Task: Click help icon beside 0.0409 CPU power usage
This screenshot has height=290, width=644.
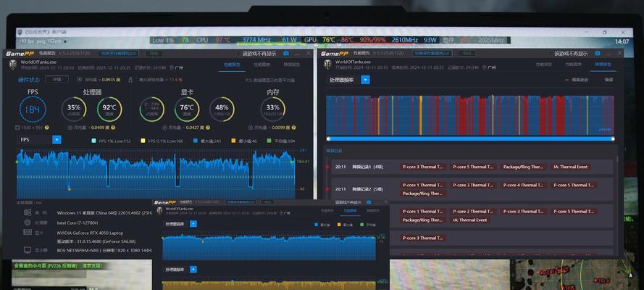Action: coord(112,128)
